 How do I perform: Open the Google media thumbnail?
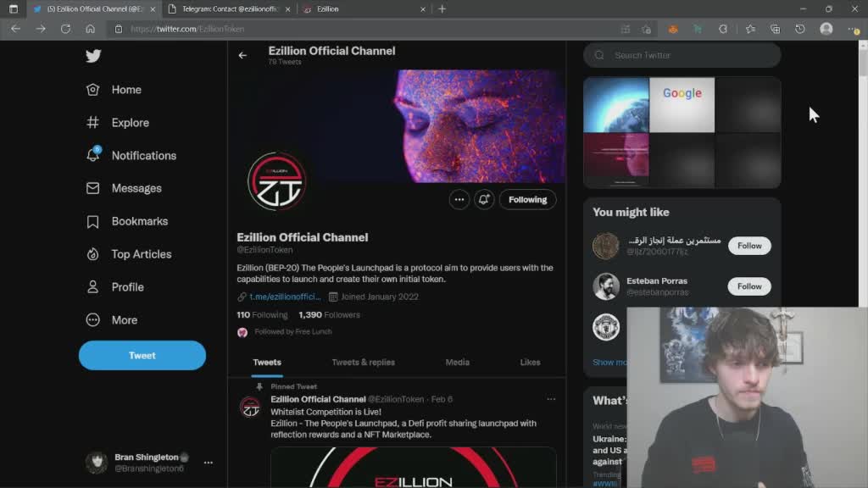[x=682, y=104]
